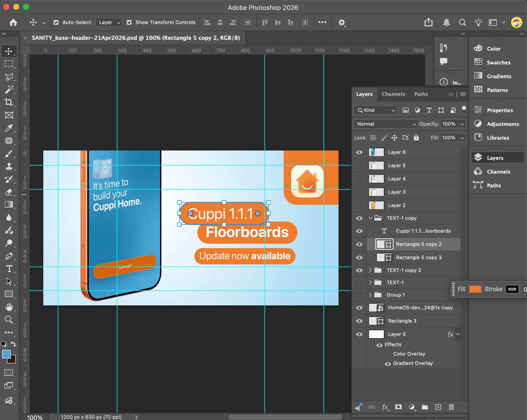The width and height of the screenshot is (527, 420).
Task: Click the add layer style fx icon
Action: point(385,407)
